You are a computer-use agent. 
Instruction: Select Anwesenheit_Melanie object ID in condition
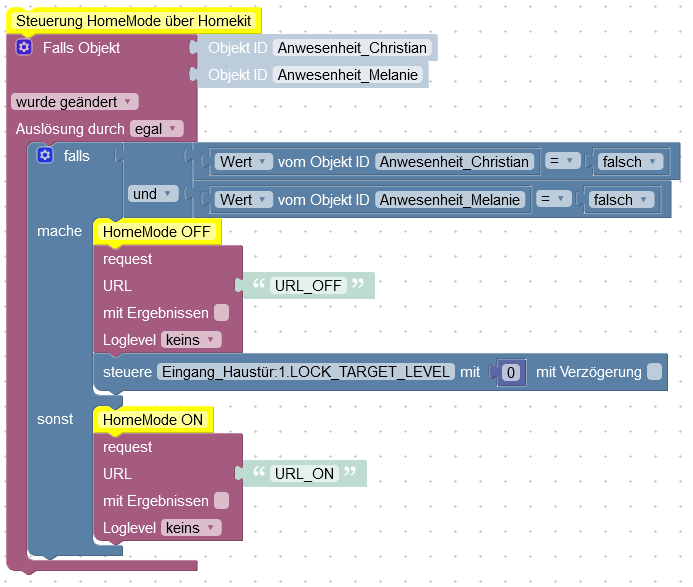point(449,199)
